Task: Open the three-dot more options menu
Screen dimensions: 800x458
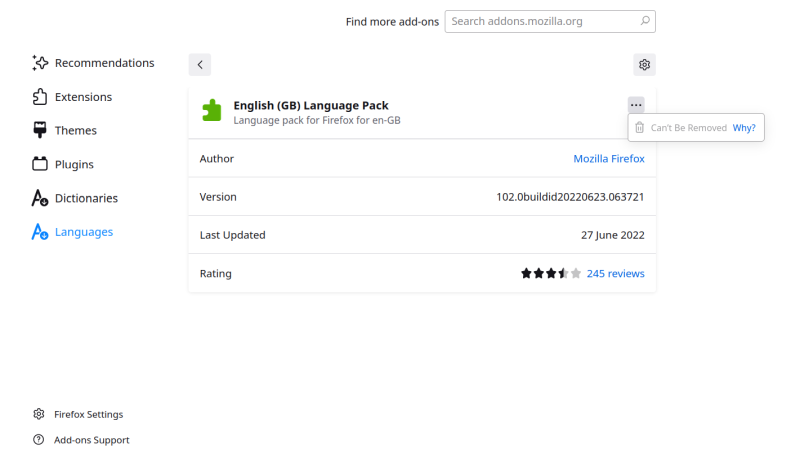Action: point(636,105)
